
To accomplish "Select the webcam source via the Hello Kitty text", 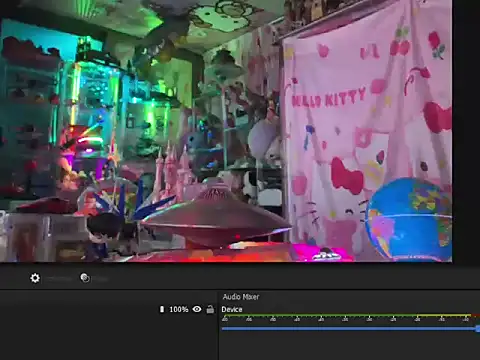I will [x=329, y=97].
